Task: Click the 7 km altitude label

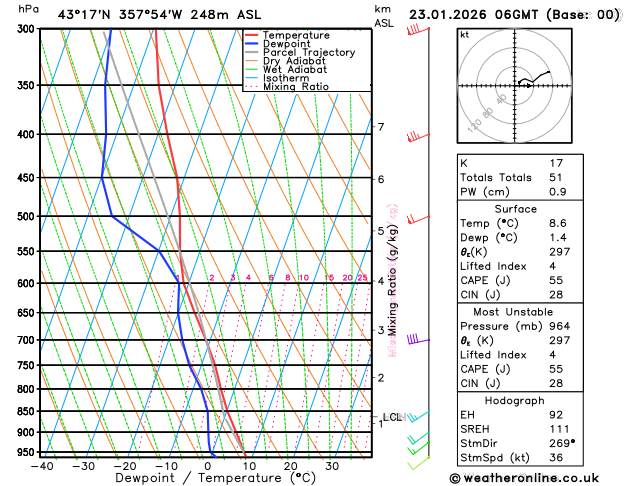Action: (381, 127)
